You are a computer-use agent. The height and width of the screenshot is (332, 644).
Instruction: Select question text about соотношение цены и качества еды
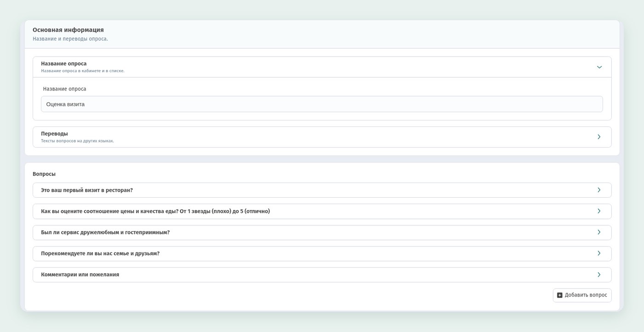155,211
